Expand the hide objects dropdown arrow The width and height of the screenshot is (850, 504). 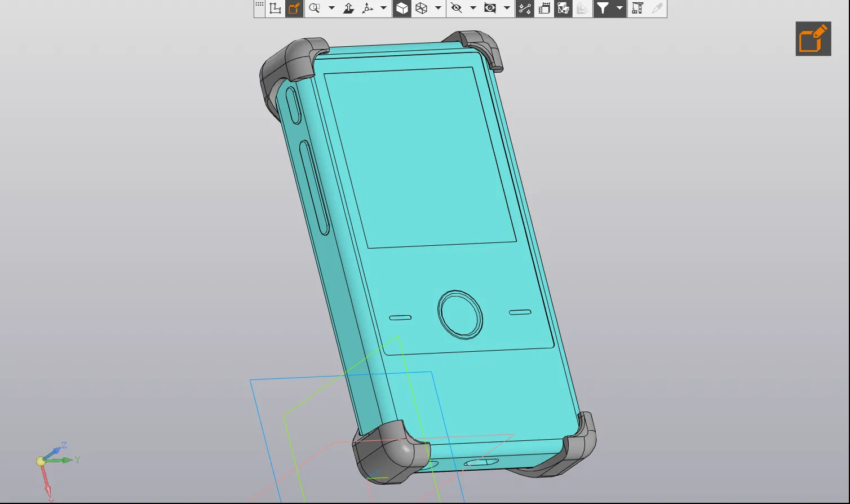coord(473,8)
